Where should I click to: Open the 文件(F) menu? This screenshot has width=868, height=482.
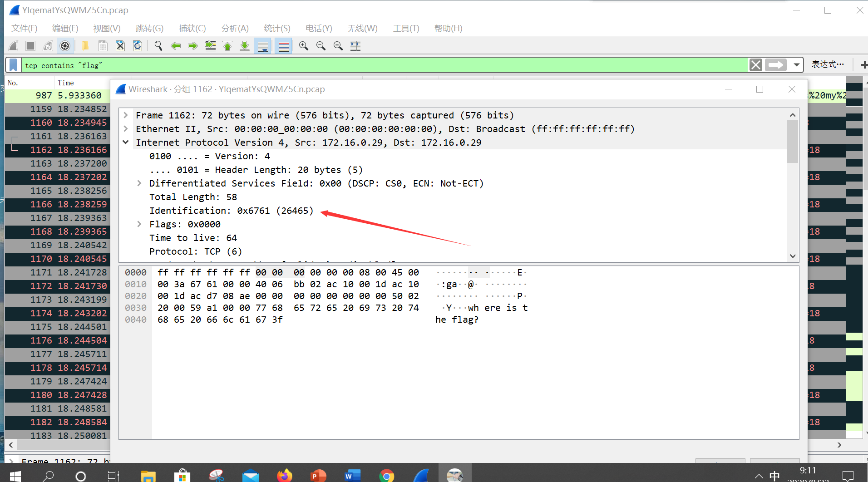pyautogui.click(x=25, y=28)
